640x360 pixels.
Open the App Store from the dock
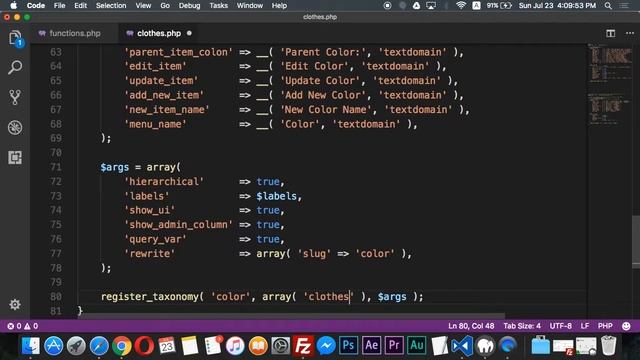pos(53,346)
